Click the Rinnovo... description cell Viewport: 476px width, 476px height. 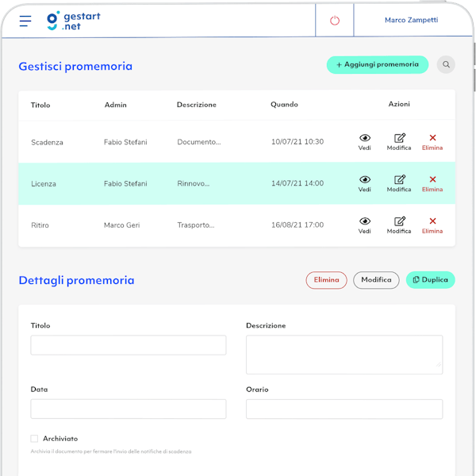click(x=193, y=184)
